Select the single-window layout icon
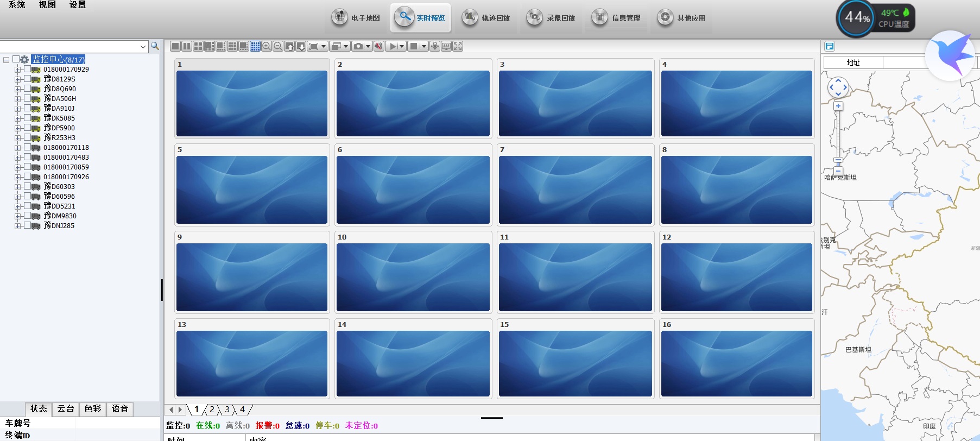 (175, 46)
